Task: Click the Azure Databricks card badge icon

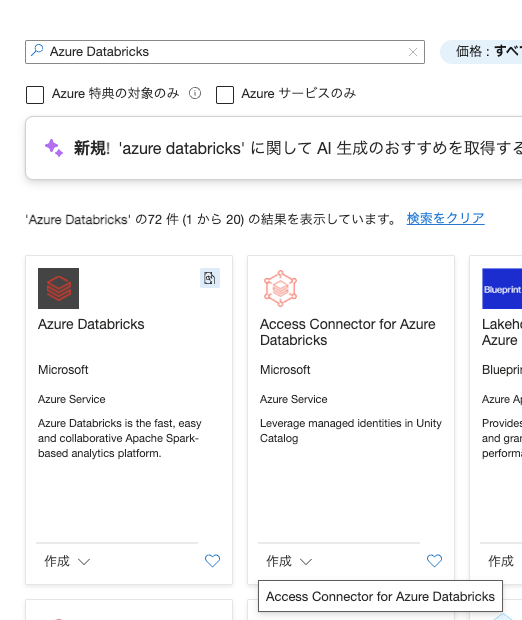Action: (210, 278)
